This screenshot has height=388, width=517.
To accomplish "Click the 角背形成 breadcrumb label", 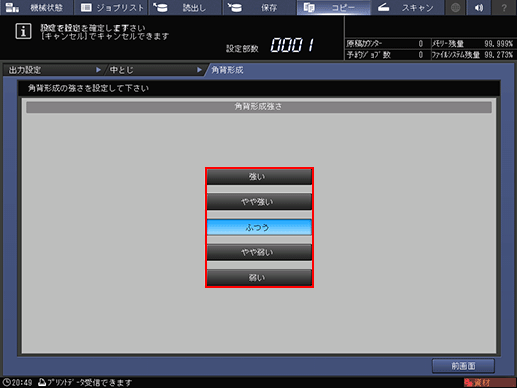I will click(x=227, y=70).
